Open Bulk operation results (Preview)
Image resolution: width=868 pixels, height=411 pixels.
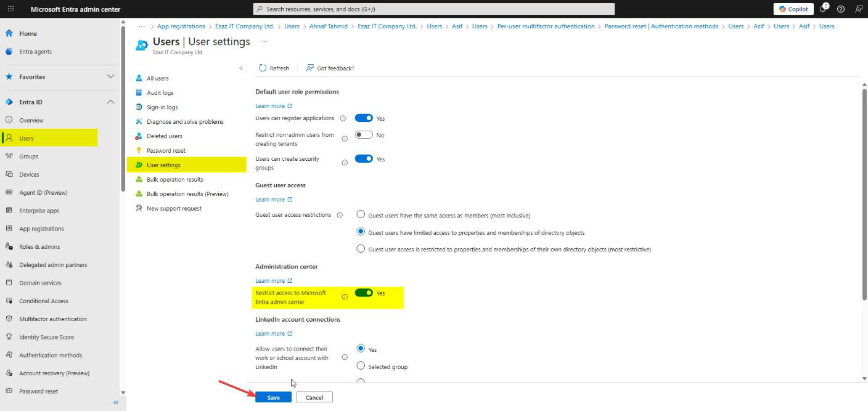187,194
